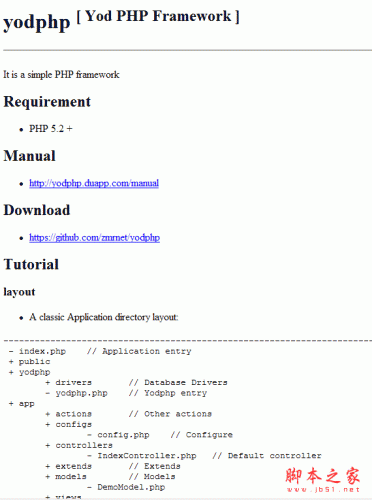This screenshot has width=372, height=500.
Task: Click the '[ Yod PHP Framework ]' subtitle
Action: [x=158, y=16]
